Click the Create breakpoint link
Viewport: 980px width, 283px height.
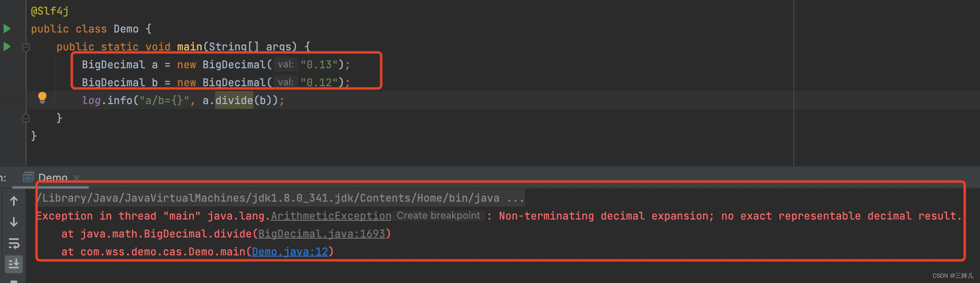(x=438, y=216)
